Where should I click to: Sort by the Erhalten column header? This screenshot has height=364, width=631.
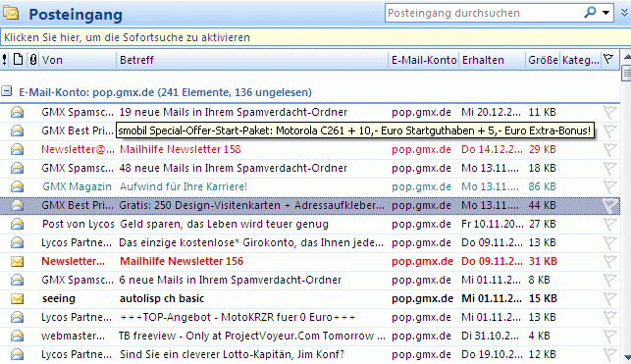[493, 60]
